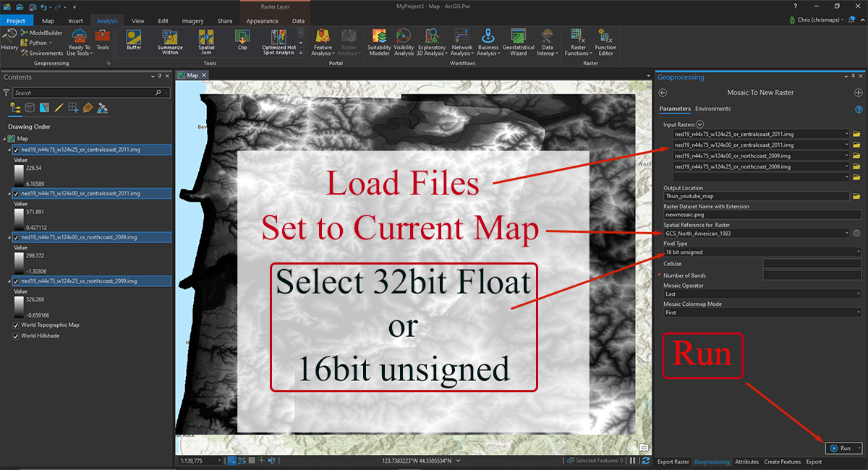Select Optimized Hot Spot Analysis
Screen dimensions: 868x470
click(x=278, y=42)
